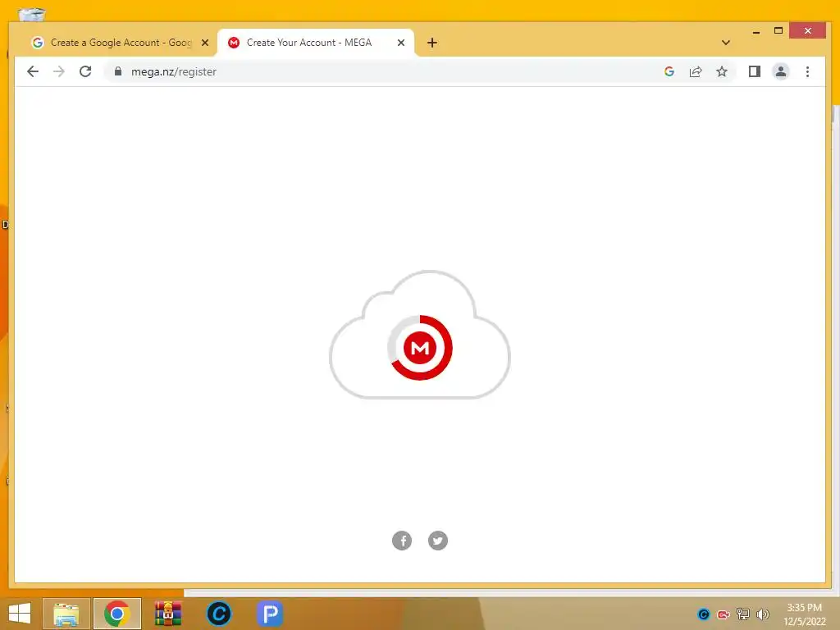The width and height of the screenshot is (840, 630).
Task: Click the Google icon in address bar
Action: point(669,72)
